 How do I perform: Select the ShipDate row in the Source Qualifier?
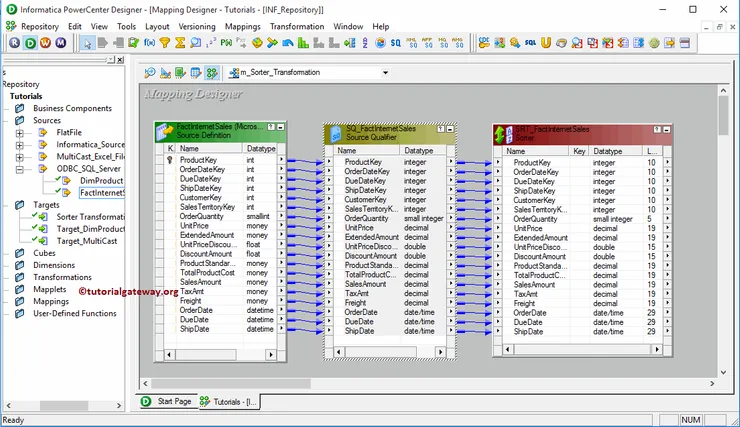click(390, 331)
